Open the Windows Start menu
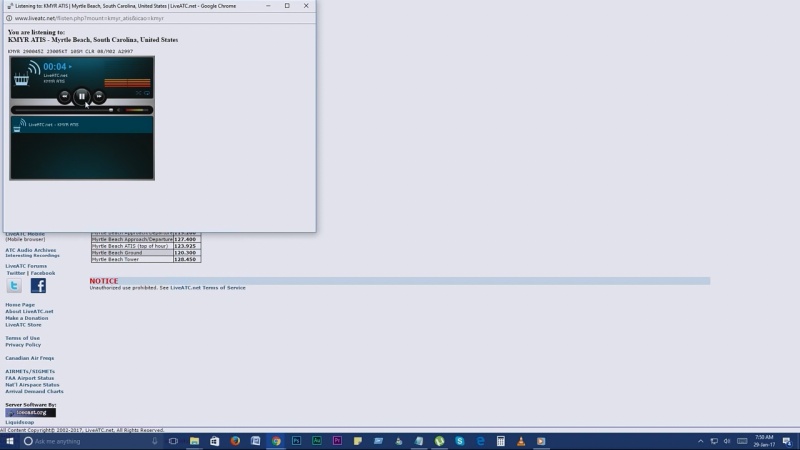 pyautogui.click(x=10, y=441)
